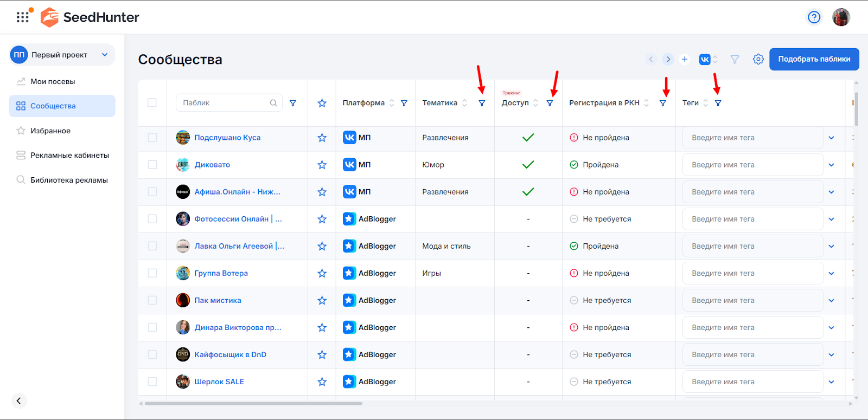
Task: Open Теги column filter icon
Action: coord(718,103)
